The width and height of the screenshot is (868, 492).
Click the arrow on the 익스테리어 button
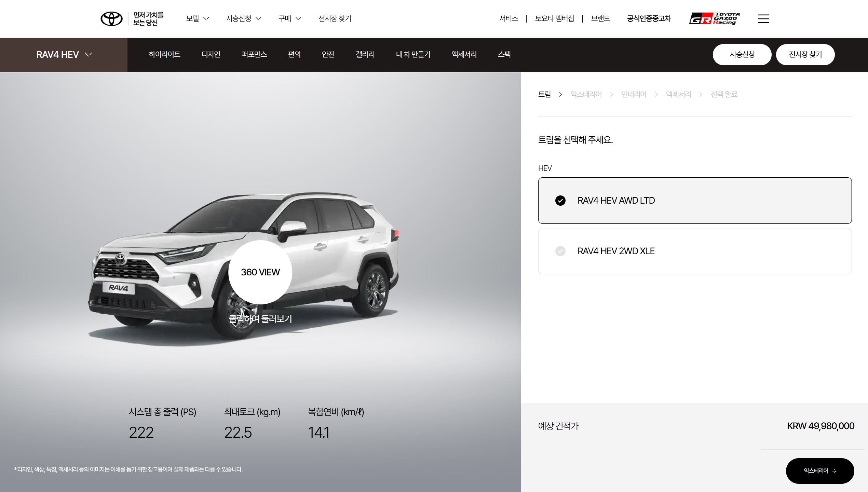[x=834, y=471]
